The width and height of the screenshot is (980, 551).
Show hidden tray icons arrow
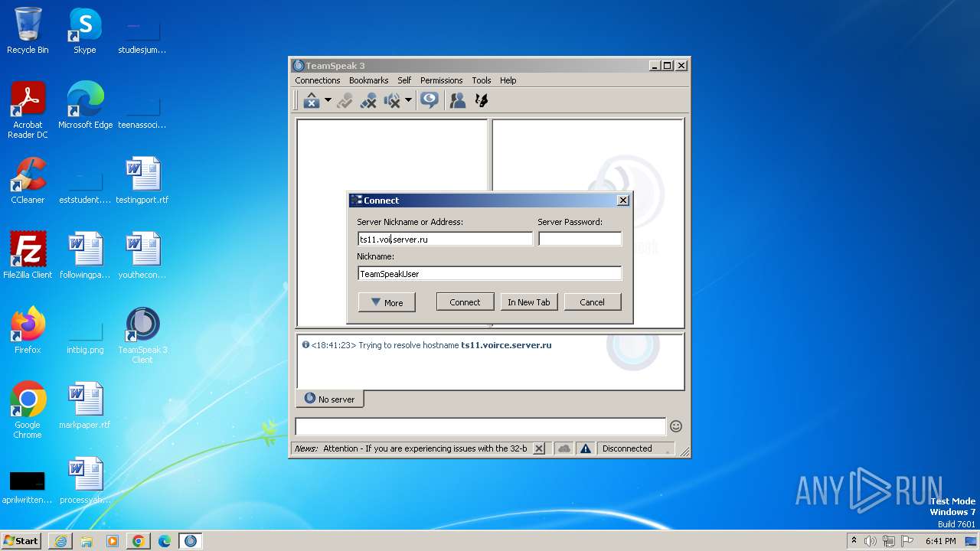(x=854, y=540)
